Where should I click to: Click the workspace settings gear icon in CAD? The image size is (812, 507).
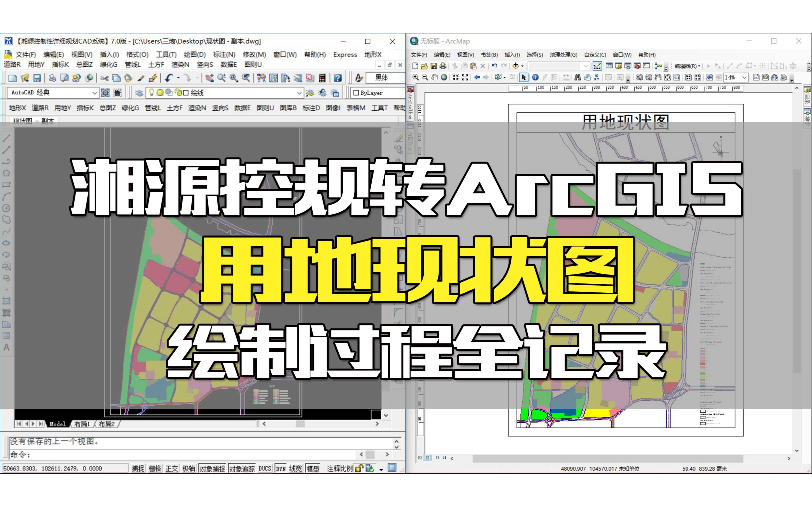(105, 93)
